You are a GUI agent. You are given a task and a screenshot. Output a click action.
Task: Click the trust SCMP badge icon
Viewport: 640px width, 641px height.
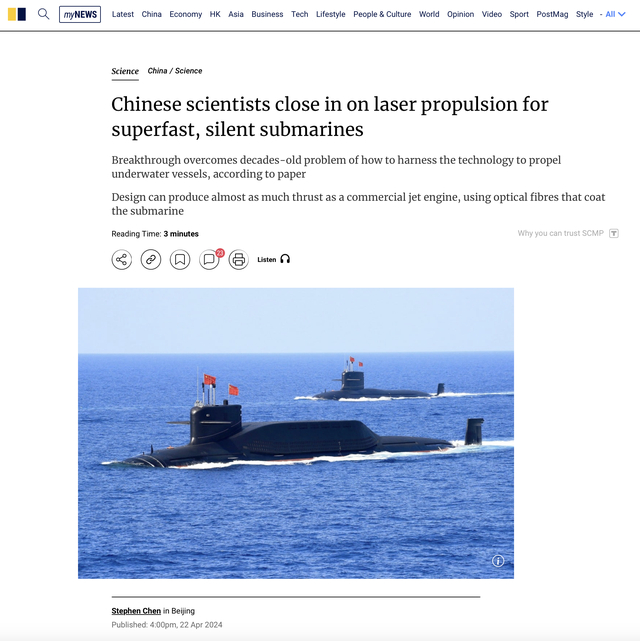point(614,233)
